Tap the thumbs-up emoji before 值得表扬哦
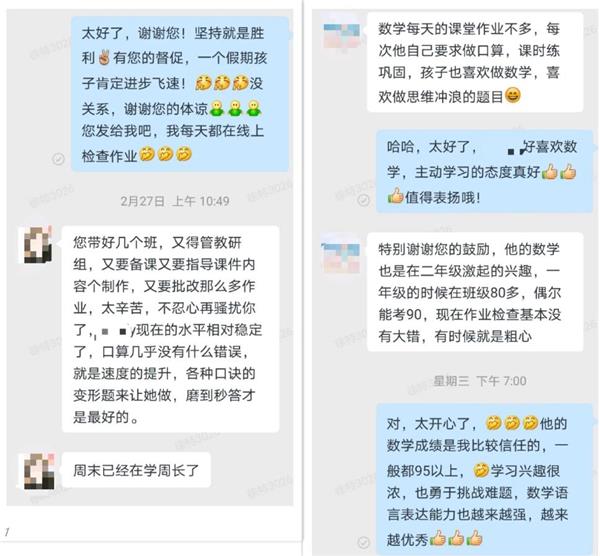The height and width of the screenshot is (556, 600). click(x=395, y=196)
